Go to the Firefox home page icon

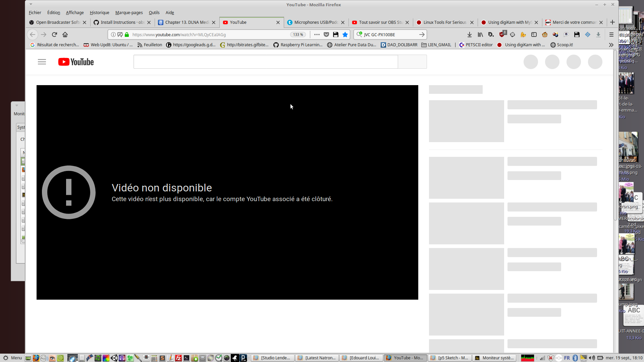[65, 35]
